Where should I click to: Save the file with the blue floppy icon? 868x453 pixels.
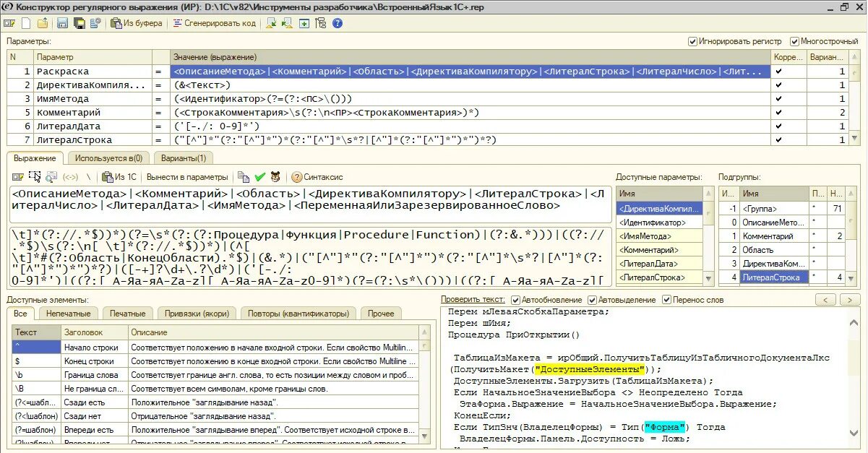(x=62, y=23)
